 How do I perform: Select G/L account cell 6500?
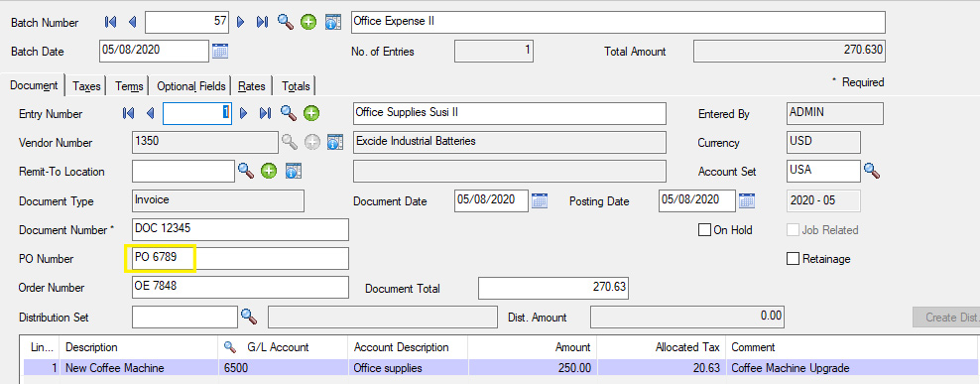[283, 368]
